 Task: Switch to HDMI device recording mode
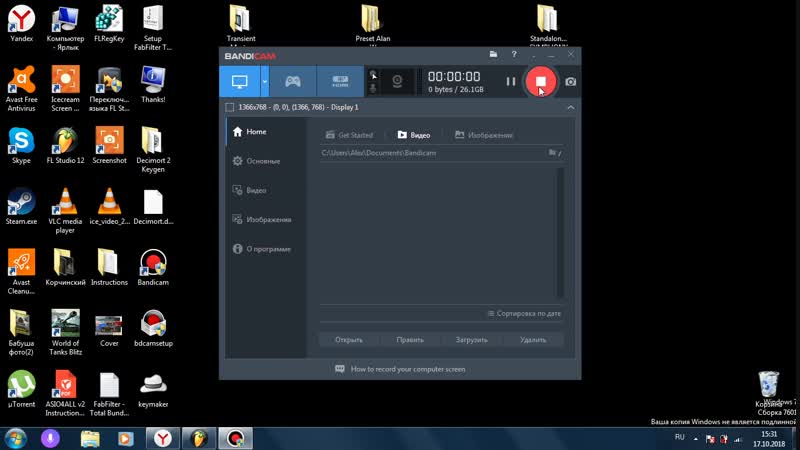coord(340,81)
